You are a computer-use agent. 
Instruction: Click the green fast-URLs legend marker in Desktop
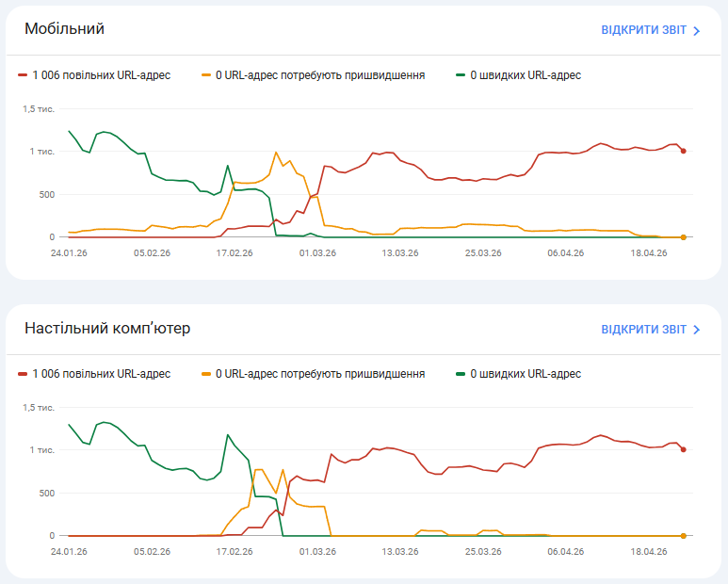pos(461,374)
